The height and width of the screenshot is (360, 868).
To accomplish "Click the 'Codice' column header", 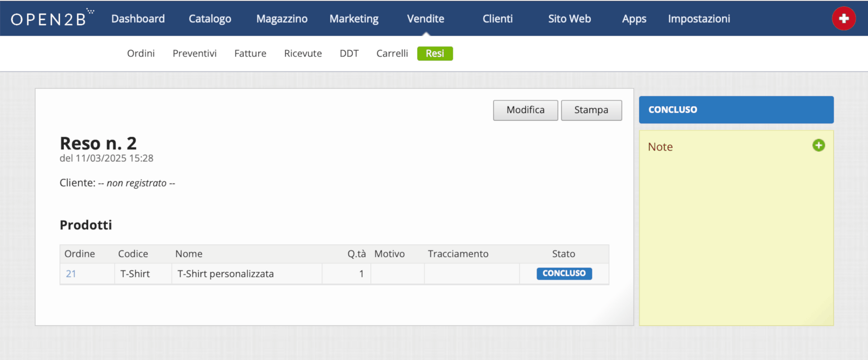I will 133,254.
